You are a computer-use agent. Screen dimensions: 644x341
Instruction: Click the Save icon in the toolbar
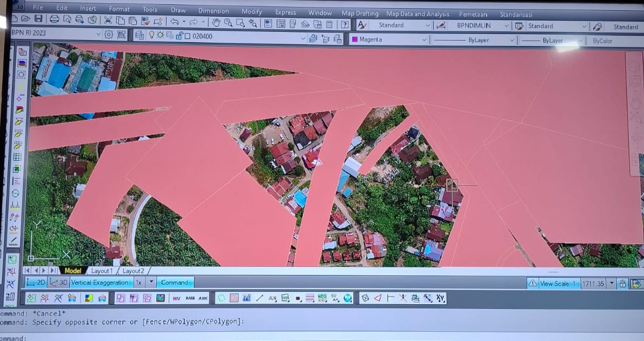click(38, 20)
